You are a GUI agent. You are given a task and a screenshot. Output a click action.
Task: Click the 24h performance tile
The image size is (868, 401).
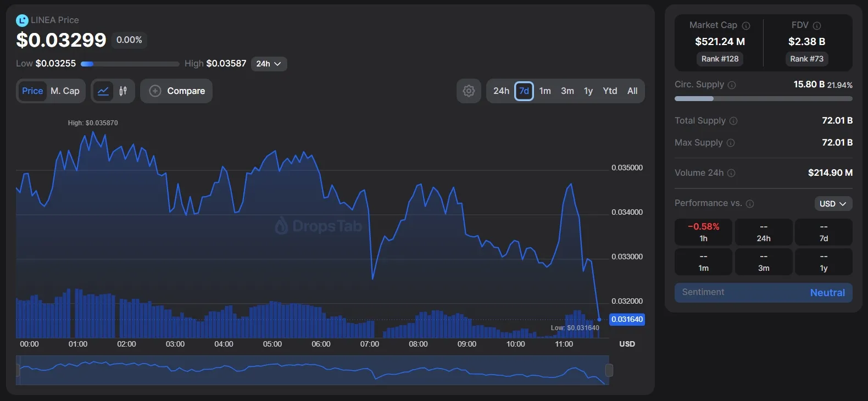coord(764,232)
